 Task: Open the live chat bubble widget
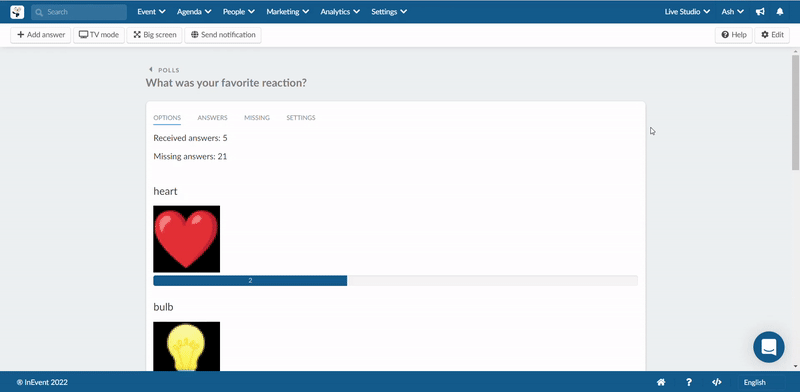[x=769, y=347]
